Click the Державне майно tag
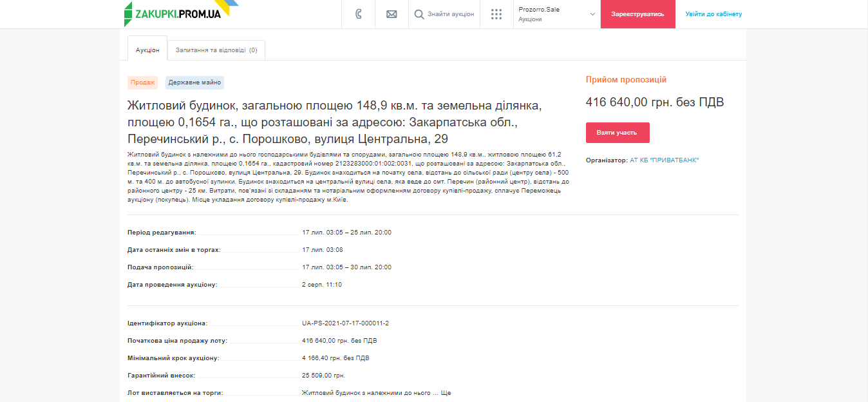This screenshot has width=868, height=402. tap(194, 82)
